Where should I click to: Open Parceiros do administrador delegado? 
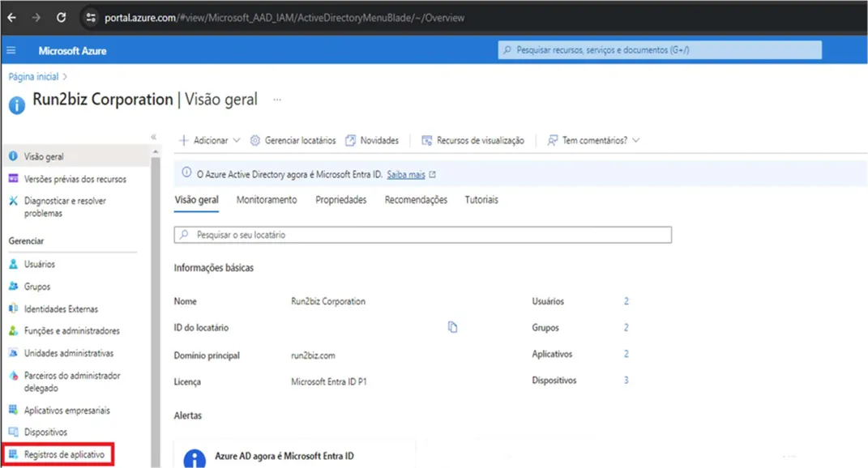point(72,381)
